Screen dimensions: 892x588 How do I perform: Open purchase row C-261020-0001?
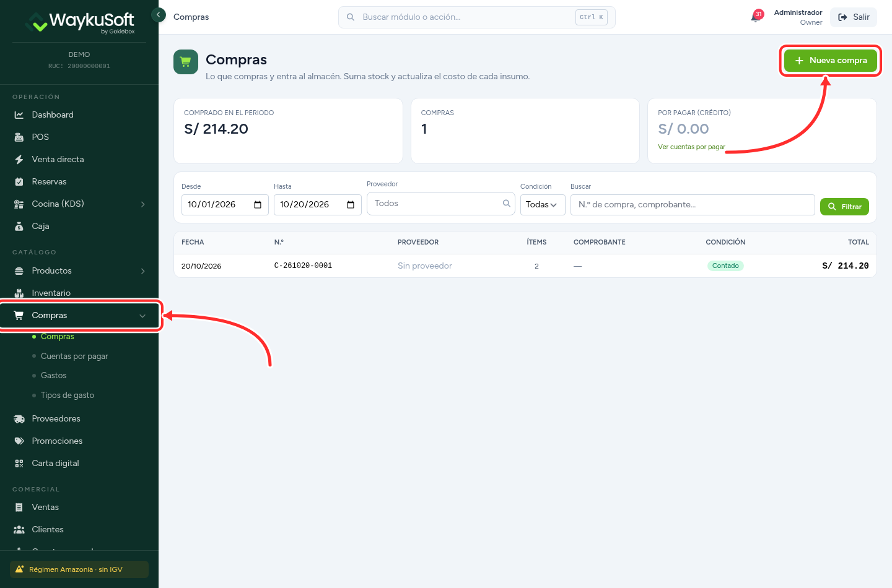[x=525, y=266]
